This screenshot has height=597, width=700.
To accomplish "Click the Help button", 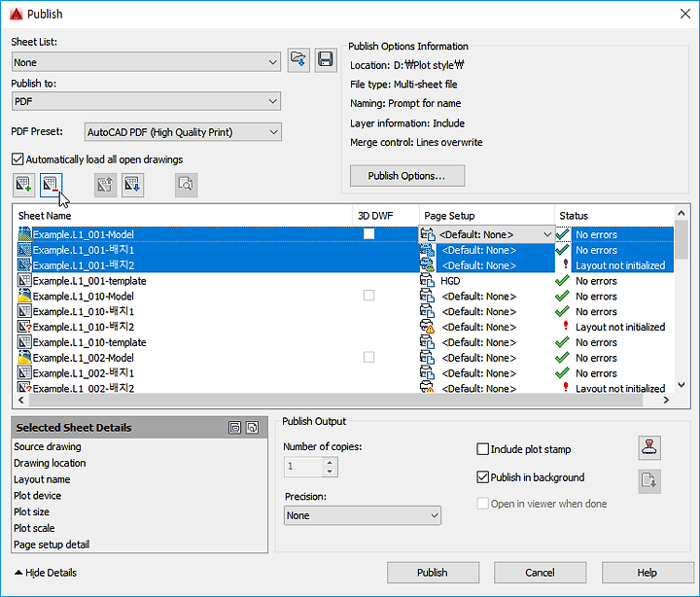I will click(x=647, y=573).
